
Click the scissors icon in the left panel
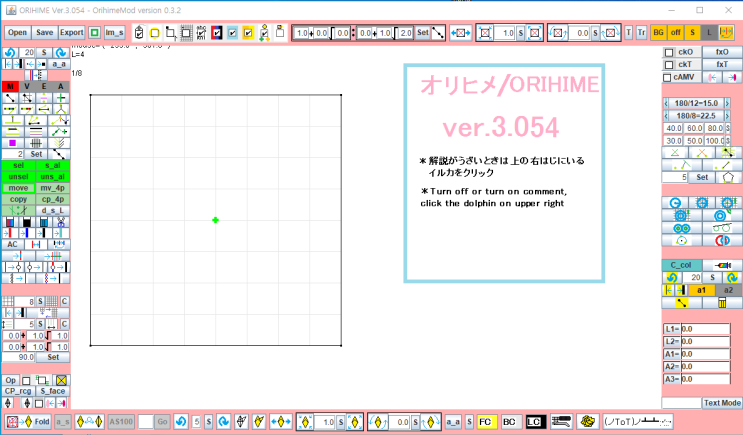pos(61,222)
